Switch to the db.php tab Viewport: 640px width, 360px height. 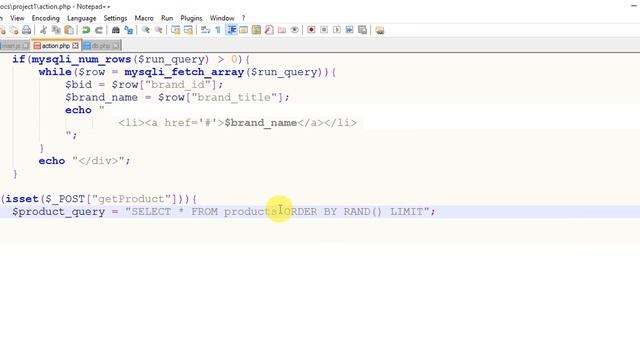tap(101, 45)
